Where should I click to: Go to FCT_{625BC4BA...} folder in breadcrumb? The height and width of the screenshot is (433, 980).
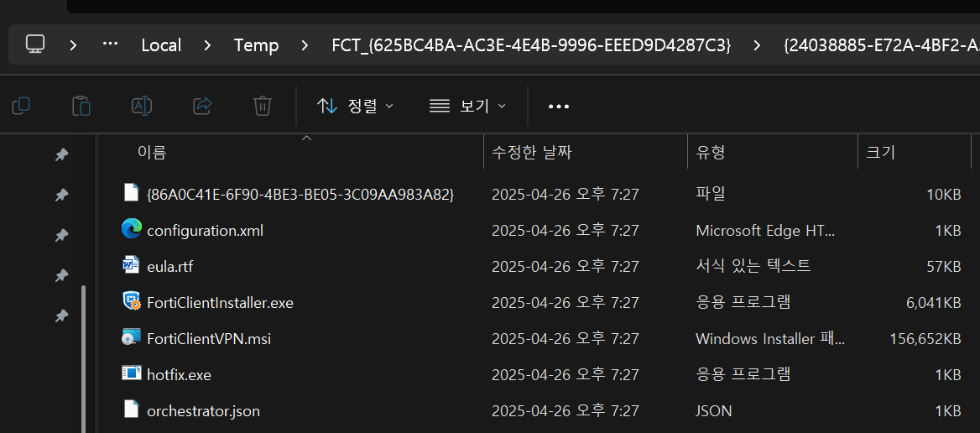coord(531,45)
